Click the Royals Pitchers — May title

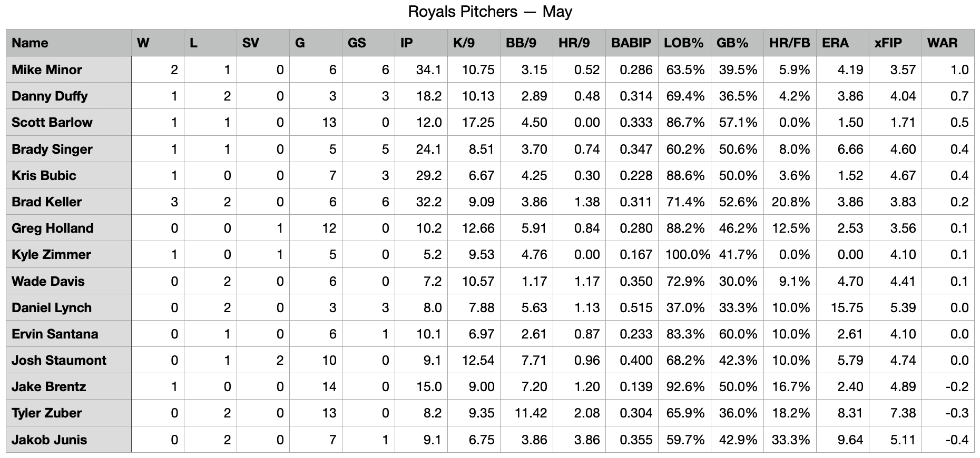point(490,12)
